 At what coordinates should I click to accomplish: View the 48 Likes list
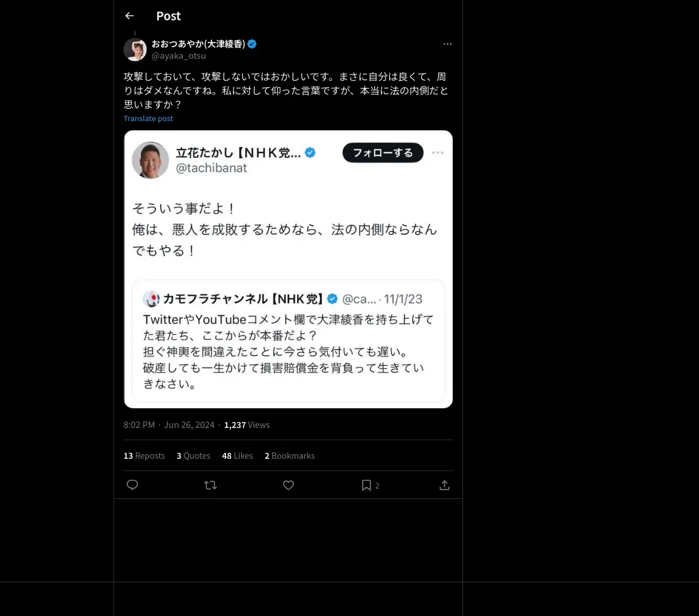coord(237,456)
